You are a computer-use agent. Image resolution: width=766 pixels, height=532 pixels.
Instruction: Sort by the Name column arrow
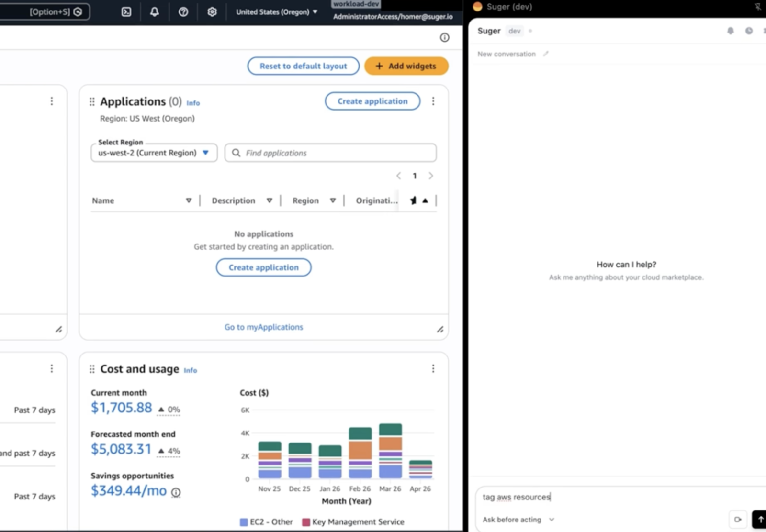[189, 200]
